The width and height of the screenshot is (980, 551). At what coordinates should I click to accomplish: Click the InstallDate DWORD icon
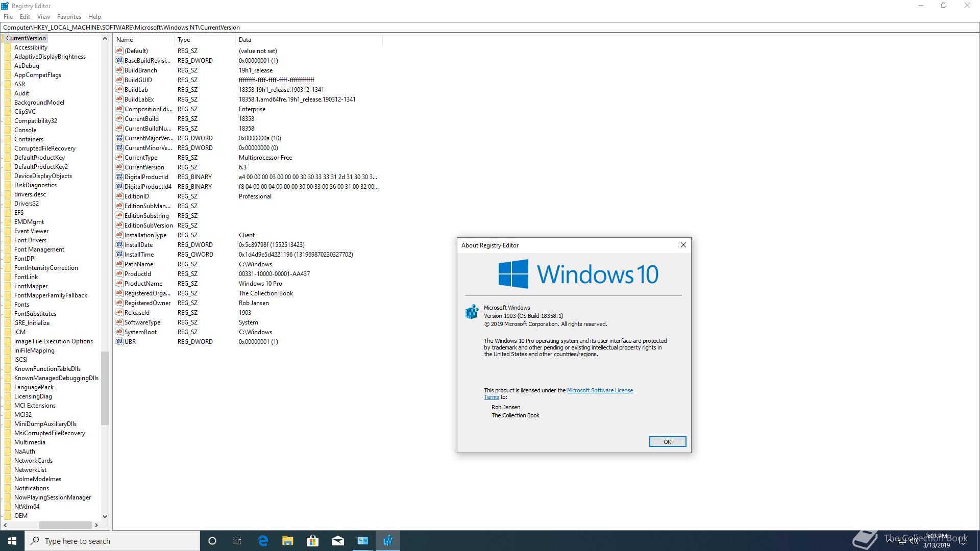click(x=119, y=244)
